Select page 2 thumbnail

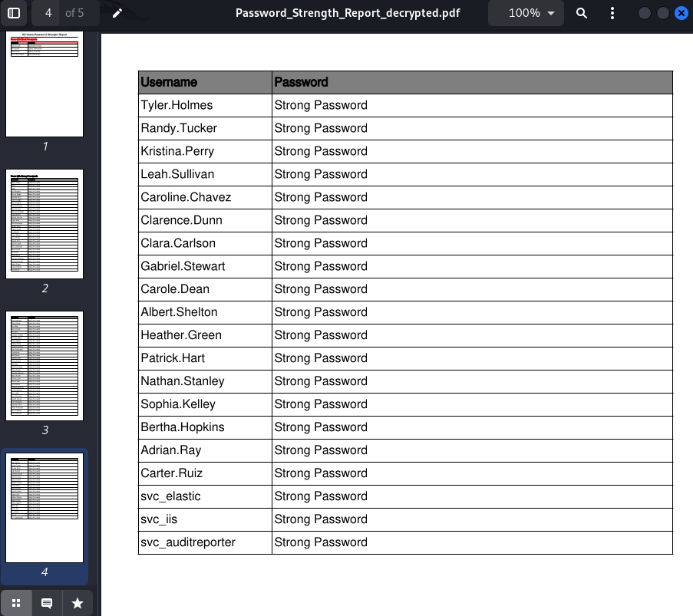pos(45,224)
